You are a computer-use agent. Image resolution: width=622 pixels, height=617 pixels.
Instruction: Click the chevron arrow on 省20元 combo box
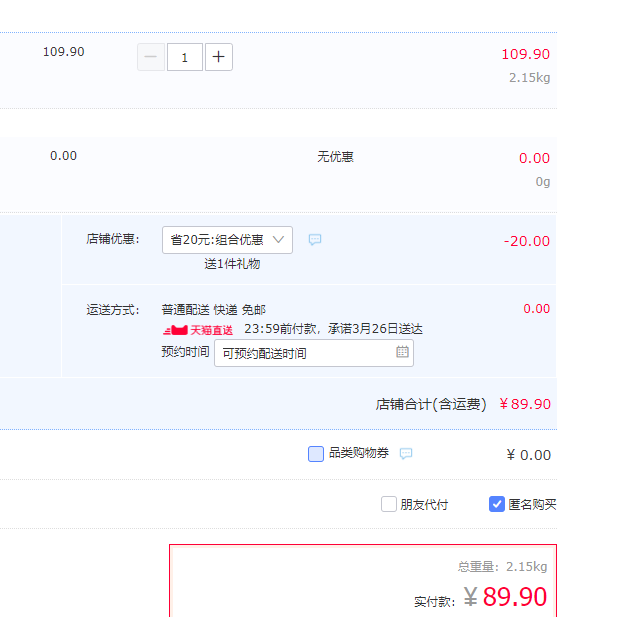coord(279,240)
